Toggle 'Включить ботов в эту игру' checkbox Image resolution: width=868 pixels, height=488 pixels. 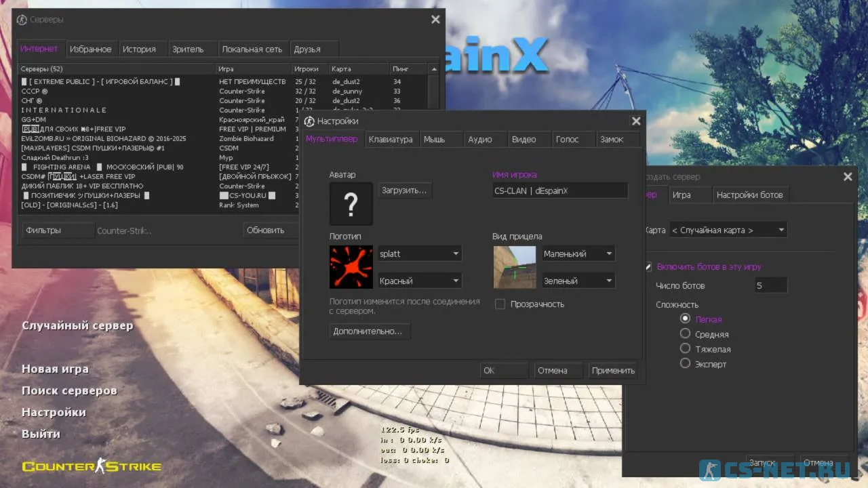click(x=648, y=267)
